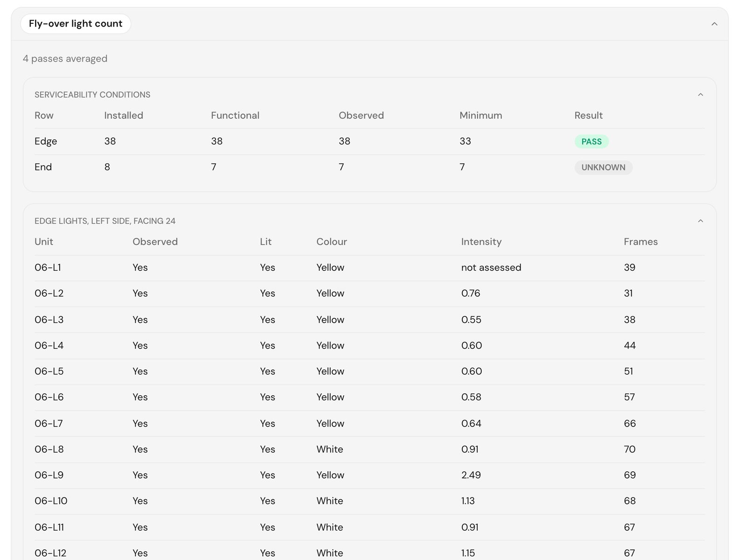Select the Edge row label
This screenshot has height=560, width=747.
point(46,141)
